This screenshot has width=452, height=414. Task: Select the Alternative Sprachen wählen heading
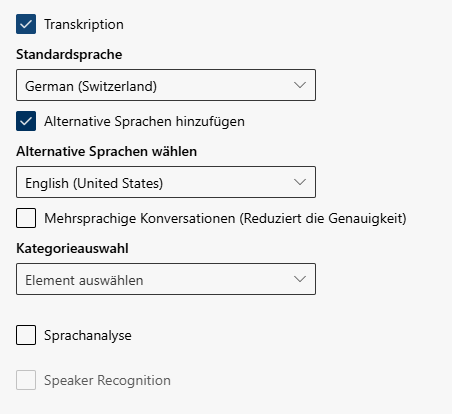click(107, 151)
